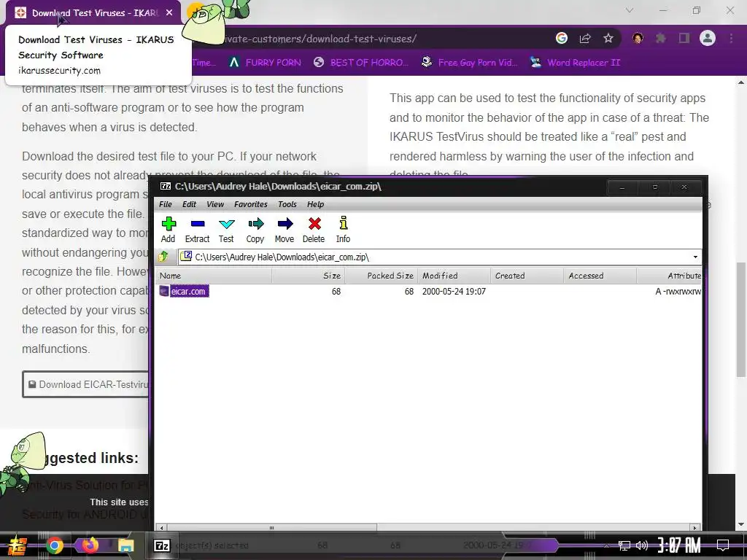Open Google Chrome from the taskbar
This screenshot has width=747, height=560.
click(54, 545)
